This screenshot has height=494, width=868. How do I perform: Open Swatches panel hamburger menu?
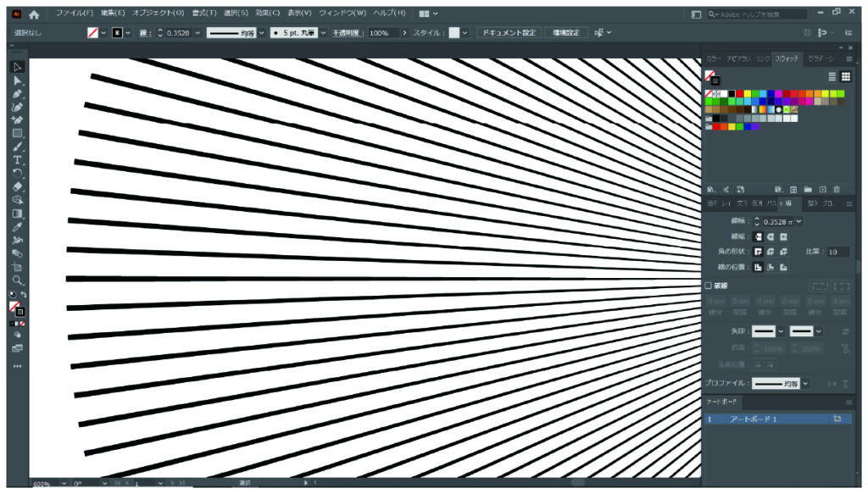(849, 58)
